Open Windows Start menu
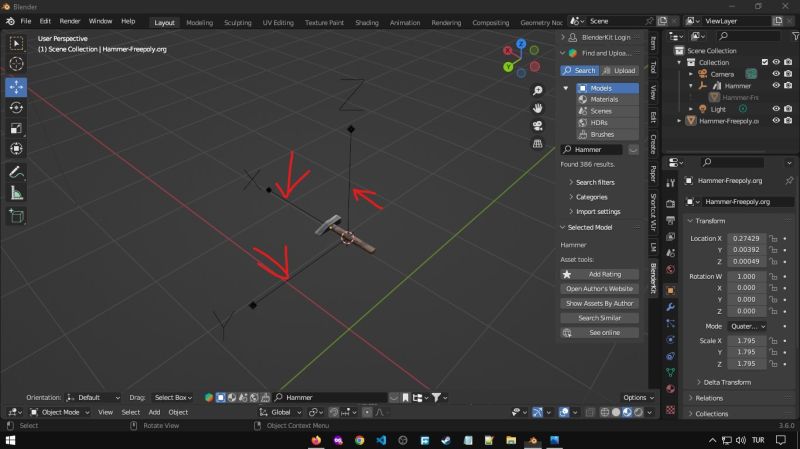Viewport: 800px width, 449px height. [x=10, y=440]
